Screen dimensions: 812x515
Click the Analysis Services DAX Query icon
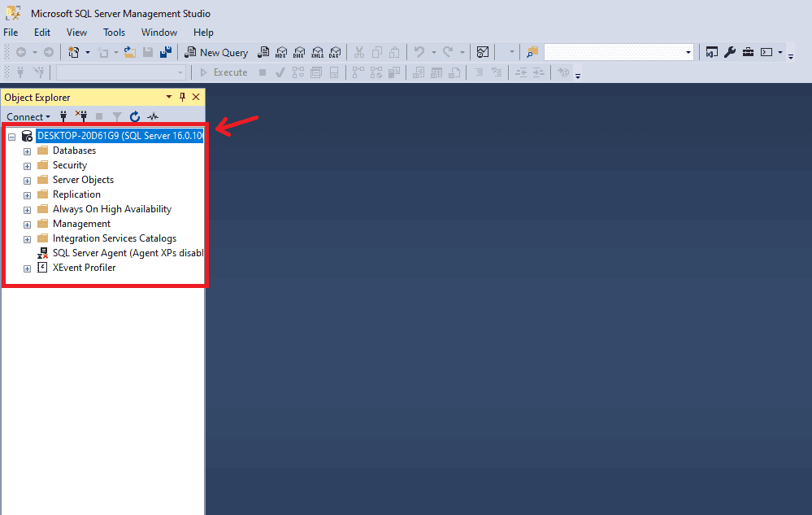(x=335, y=52)
